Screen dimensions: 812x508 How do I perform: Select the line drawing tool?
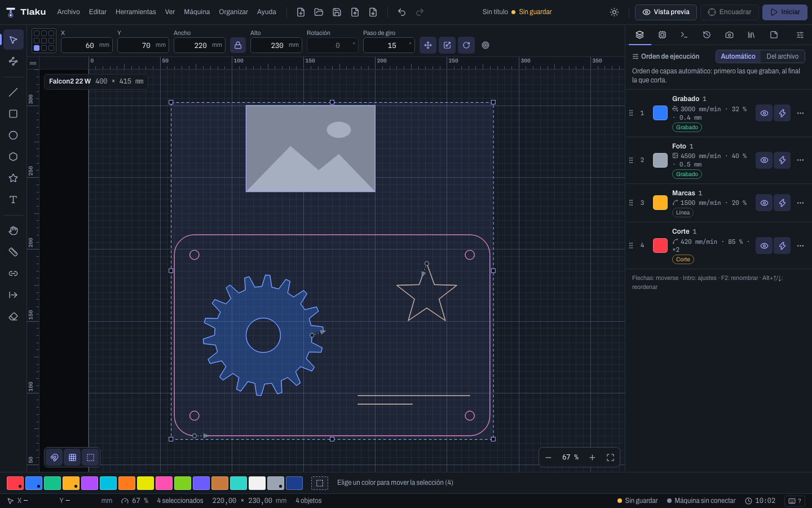pyautogui.click(x=14, y=93)
